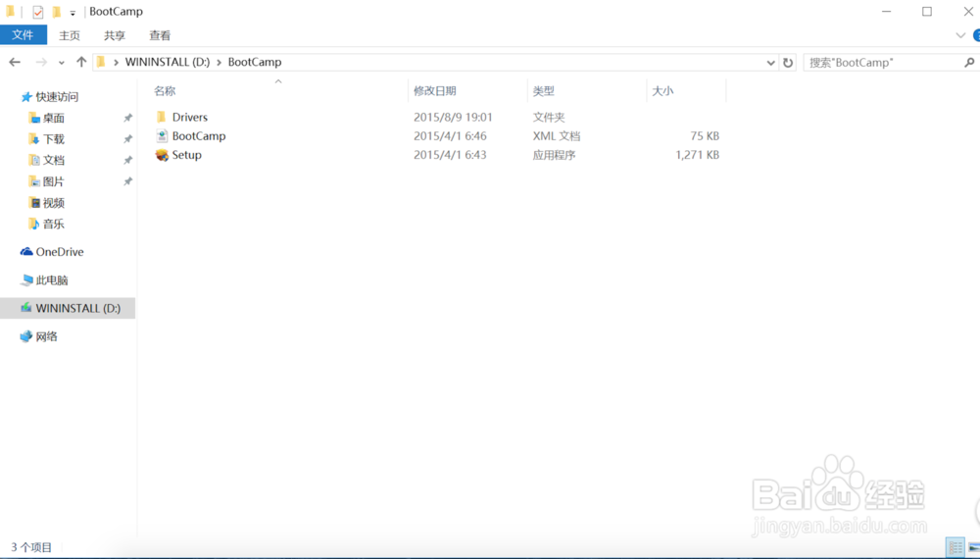Click the 此电脑 computer icon
980x559 pixels.
[26, 280]
